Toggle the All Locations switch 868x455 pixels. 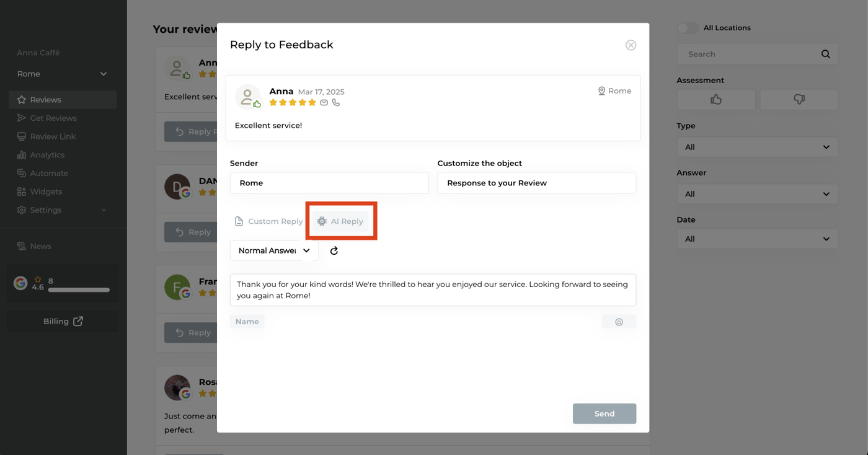click(688, 28)
